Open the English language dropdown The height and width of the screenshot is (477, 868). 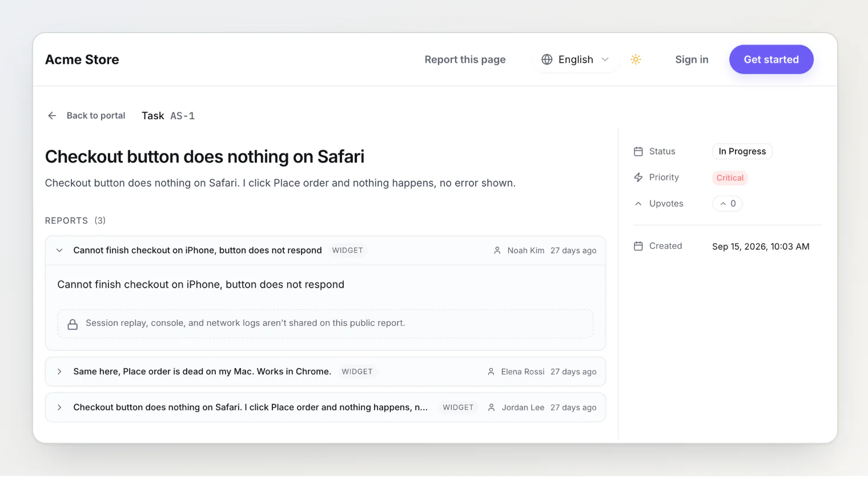[x=576, y=59]
